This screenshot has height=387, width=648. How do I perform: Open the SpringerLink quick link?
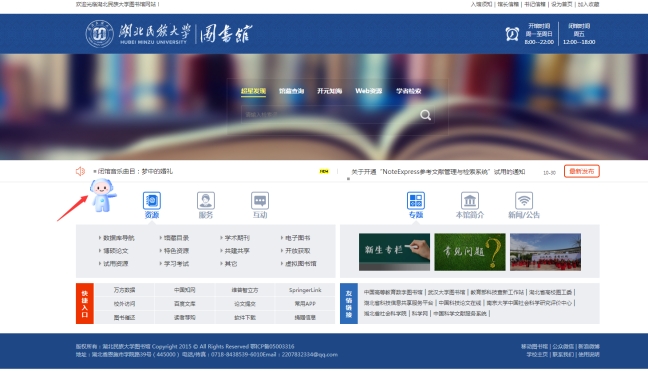(x=305, y=290)
